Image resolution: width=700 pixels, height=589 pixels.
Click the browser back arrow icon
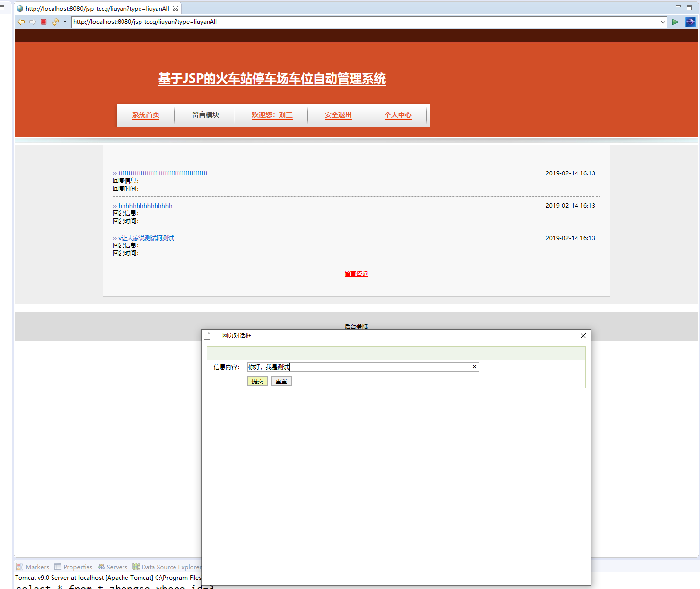(x=21, y=22)
